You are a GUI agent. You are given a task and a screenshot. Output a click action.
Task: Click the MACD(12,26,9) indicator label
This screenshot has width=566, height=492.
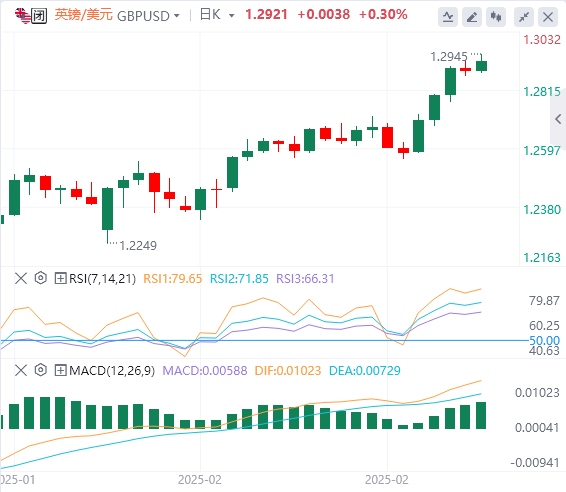[x=112, y=371]
